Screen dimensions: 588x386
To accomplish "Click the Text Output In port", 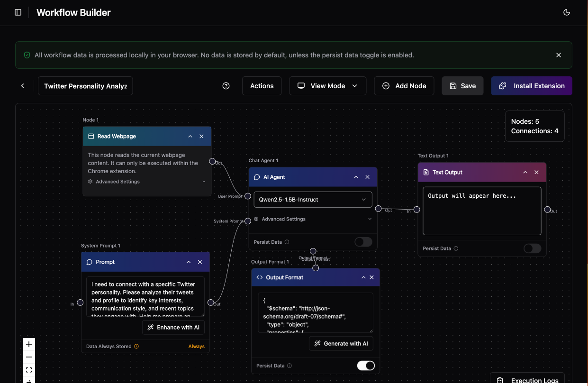I will 416,210.
